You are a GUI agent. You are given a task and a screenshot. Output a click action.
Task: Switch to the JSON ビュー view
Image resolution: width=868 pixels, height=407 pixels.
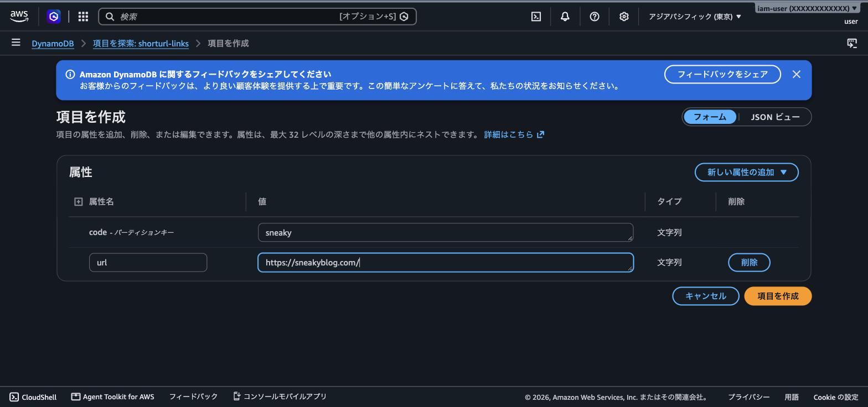pos(775,117)
